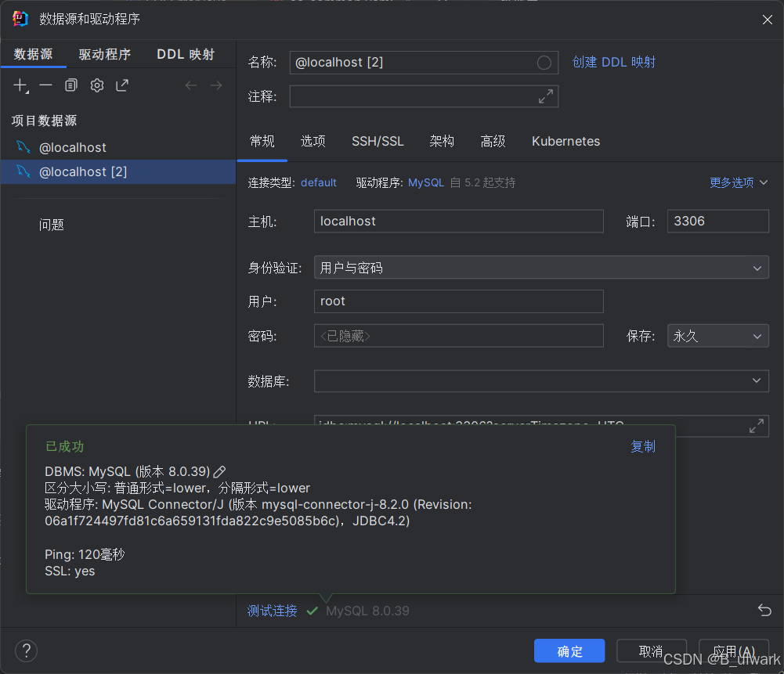
Task: Click the back navigation arrow in toolbar
Action: tap(191, 85)
